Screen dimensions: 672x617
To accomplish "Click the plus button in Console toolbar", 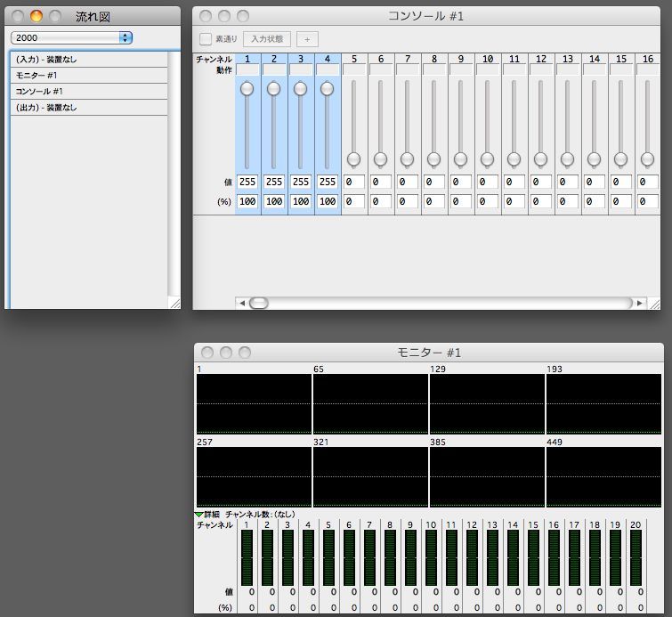I will [307, 39].
